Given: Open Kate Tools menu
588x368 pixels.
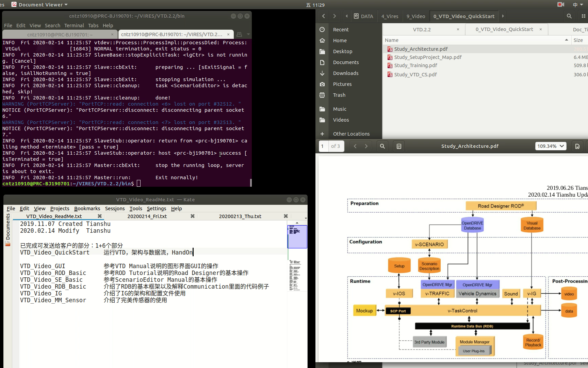Looking at the screenshot, I should click(136, 209).
